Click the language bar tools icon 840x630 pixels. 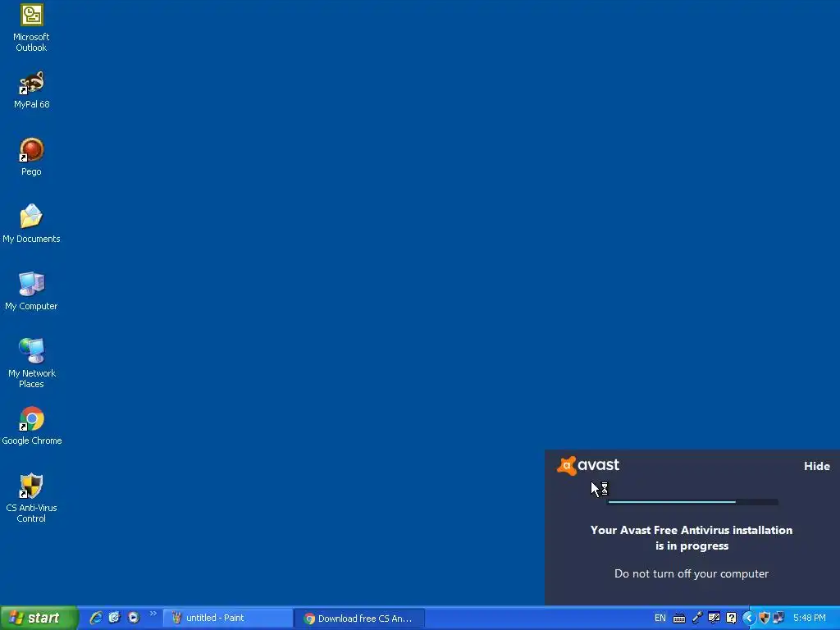tap(714, 619)
